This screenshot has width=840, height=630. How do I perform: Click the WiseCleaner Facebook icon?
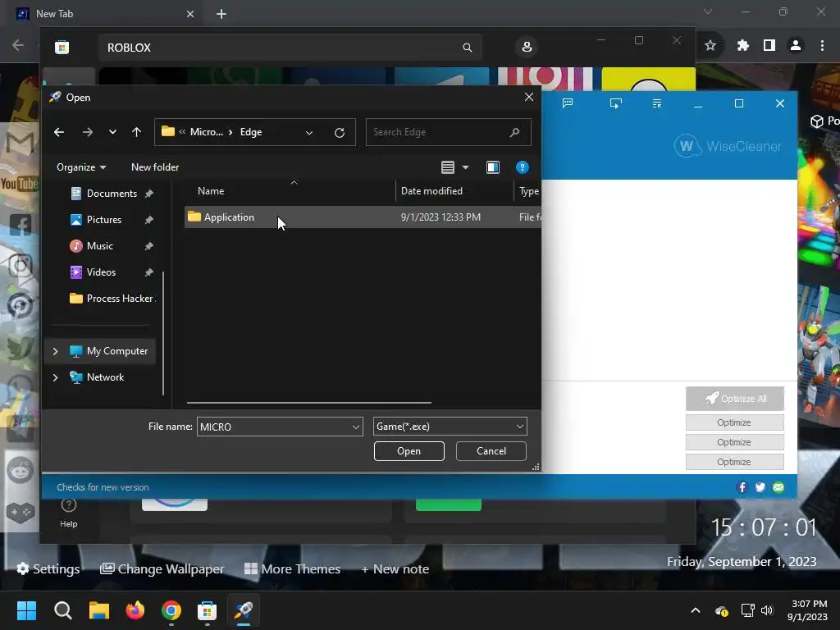[x=742, y=487]
